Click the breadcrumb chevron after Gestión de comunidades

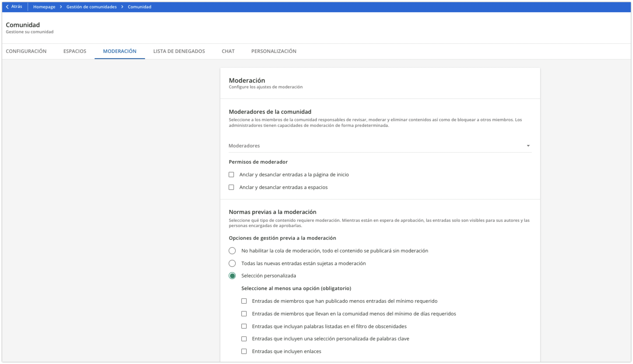click(122, 7)
